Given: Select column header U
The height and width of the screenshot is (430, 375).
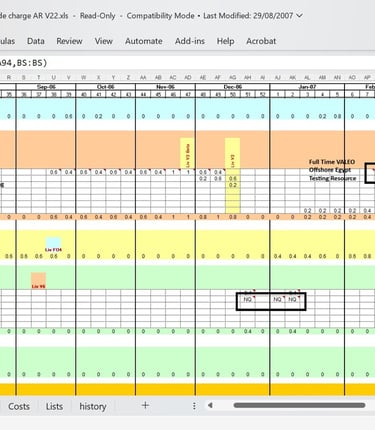Looking at the screenshot, I should click(x=54, y=77).
